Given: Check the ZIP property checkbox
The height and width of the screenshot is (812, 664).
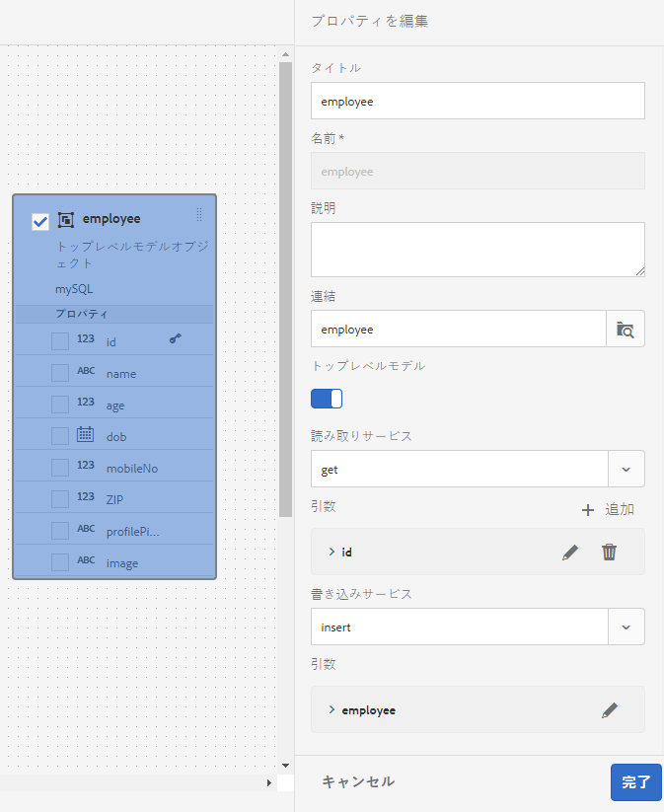Looking at the screenshot, I should click(60, 499).
